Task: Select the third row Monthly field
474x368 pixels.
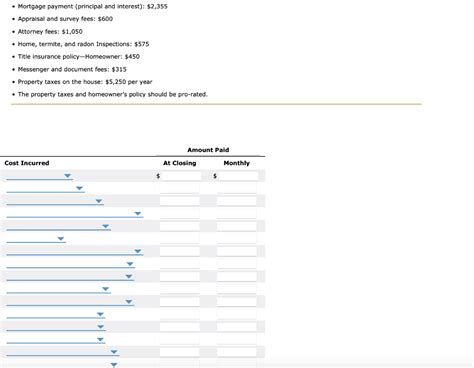Action: pos(237,201)
